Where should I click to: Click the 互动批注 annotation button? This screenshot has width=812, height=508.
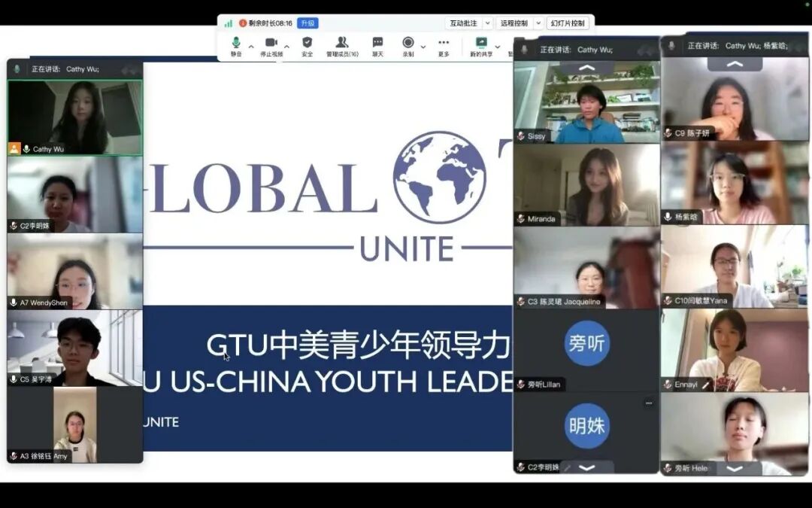tap(463, 23)
